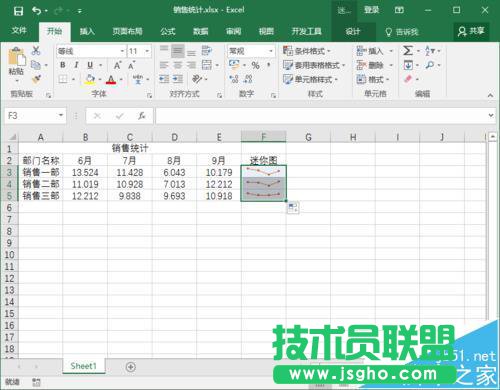Cut selection with the scissors icon

36,51
